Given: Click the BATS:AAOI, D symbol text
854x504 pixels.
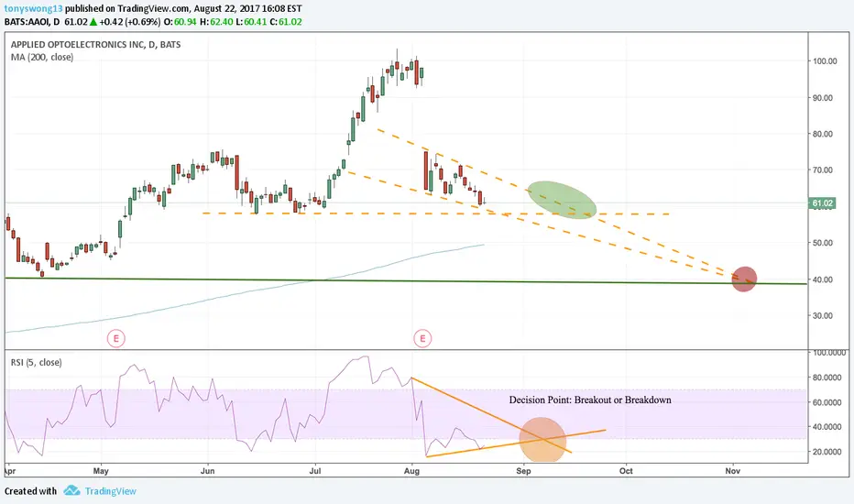Looking at the screenshot, I should [x=32, y=22].
